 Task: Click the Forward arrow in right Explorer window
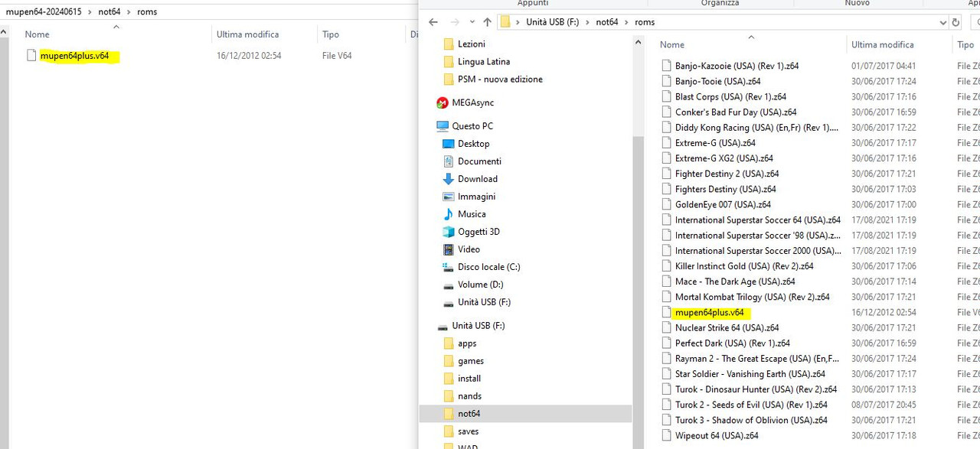click(x=455, y=22)
